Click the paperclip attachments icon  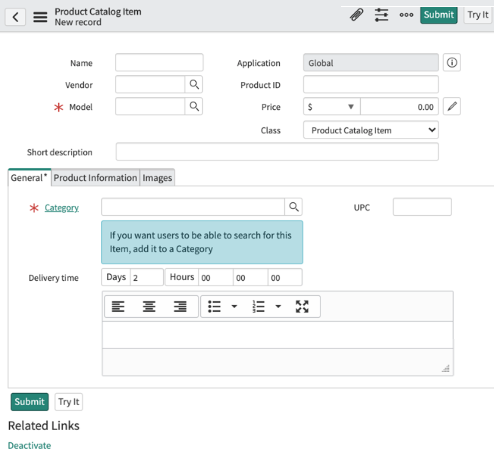point(356,15)
